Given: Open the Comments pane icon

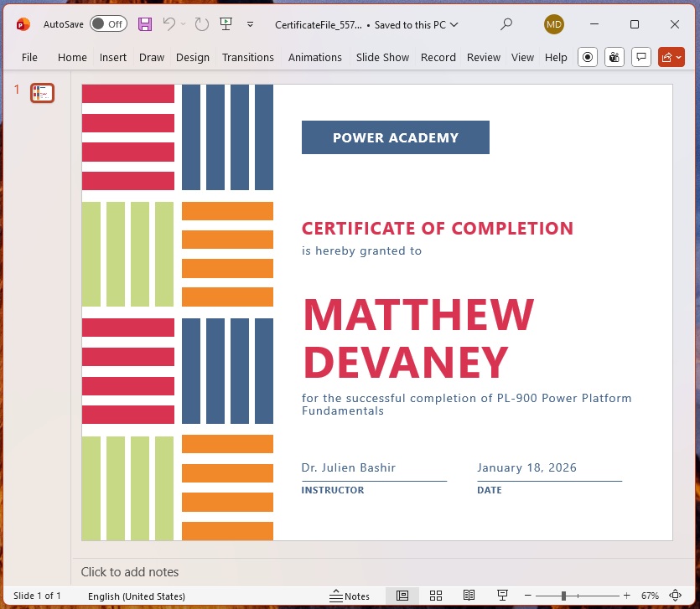Looking at the screenshot, I should [641, 57].
